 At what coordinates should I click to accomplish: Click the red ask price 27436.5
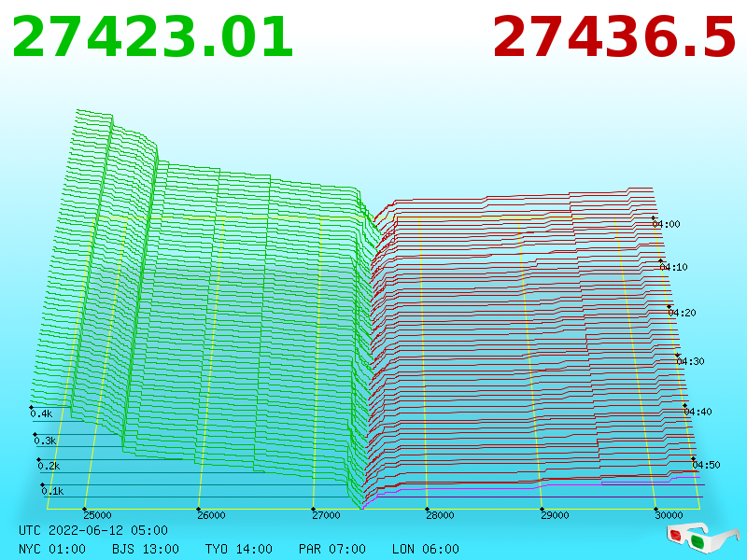(614, 37)
